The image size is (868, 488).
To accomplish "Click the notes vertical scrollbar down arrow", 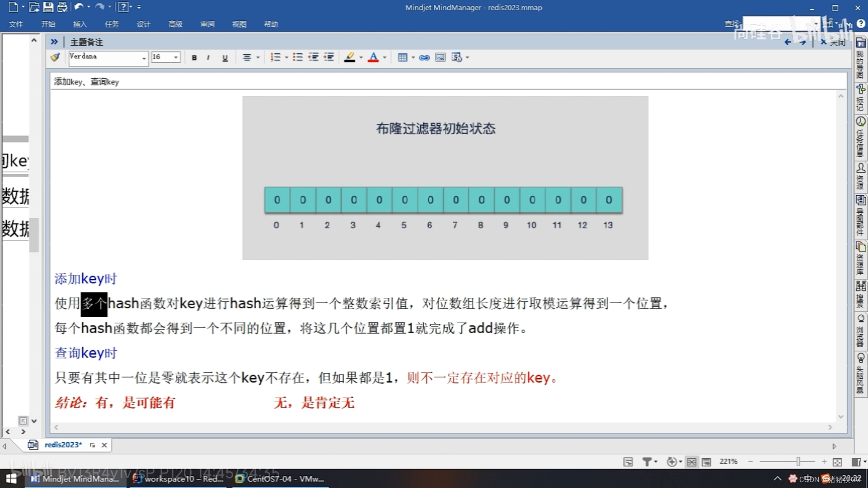I will click(x=841, y=417).
